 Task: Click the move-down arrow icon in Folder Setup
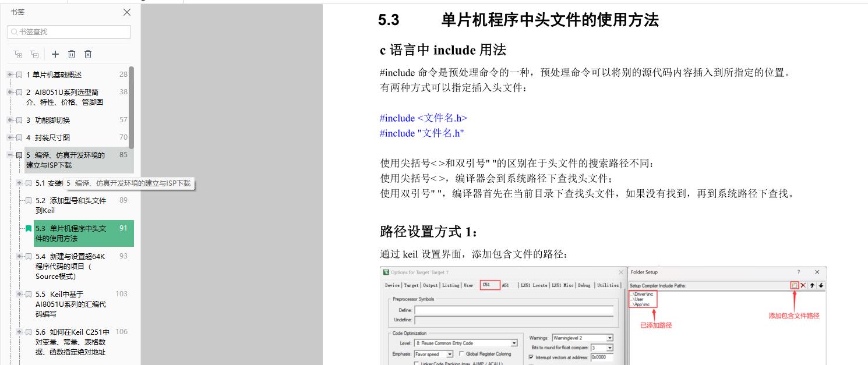(821, 285)
